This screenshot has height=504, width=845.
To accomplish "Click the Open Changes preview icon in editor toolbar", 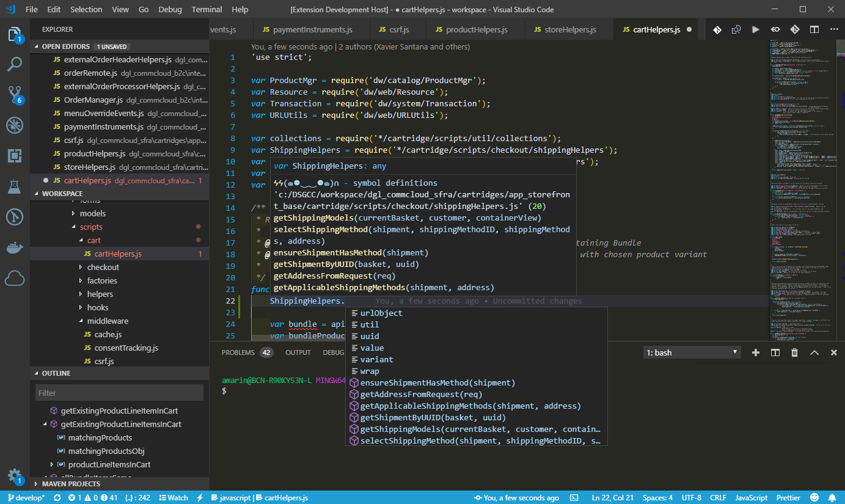I will [x=736, y=29].
